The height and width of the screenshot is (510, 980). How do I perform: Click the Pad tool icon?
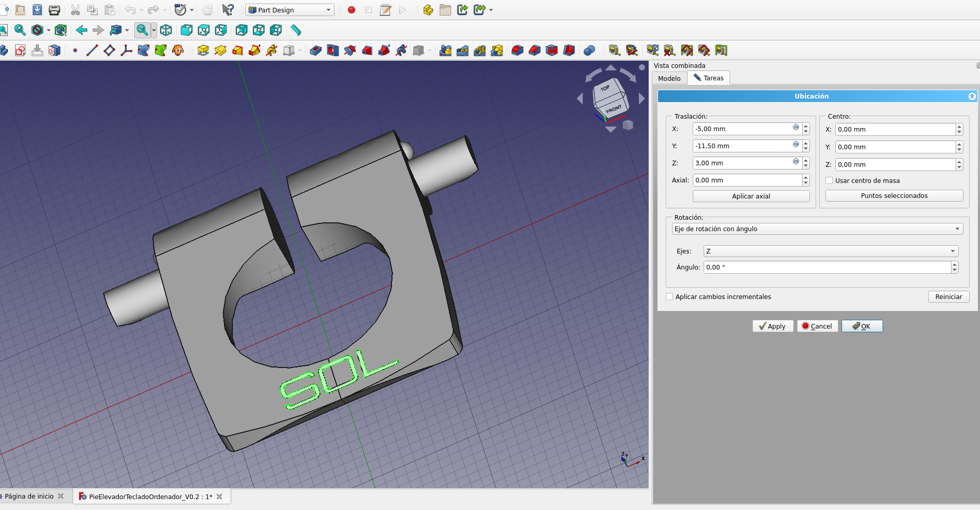click(x=203, y=50)
